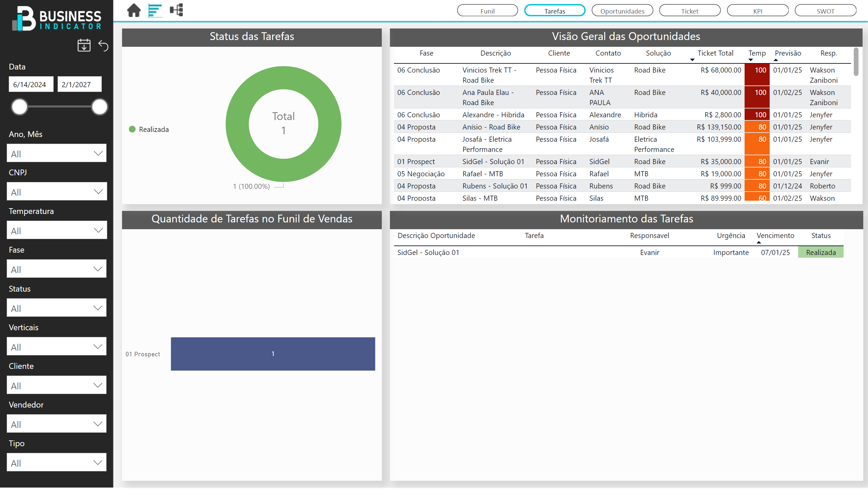This screenshot has width=868, height=495.
Task: Click the opportunities table vertical scrollbar
Action: 855,62
